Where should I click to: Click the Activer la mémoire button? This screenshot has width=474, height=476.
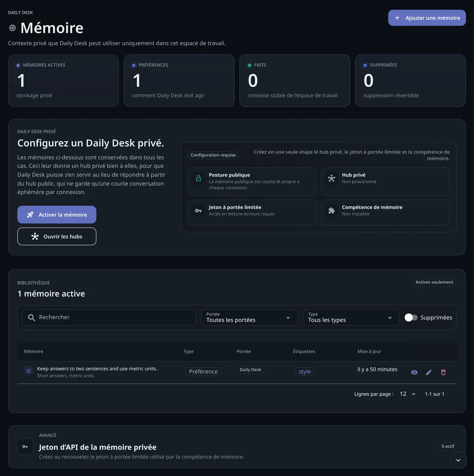click(57, 215)
